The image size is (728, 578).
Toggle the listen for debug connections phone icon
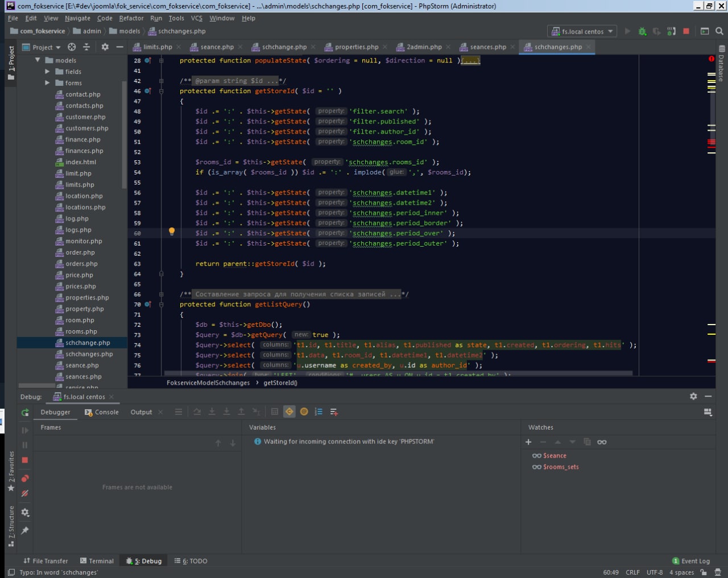tap(671, 31)
